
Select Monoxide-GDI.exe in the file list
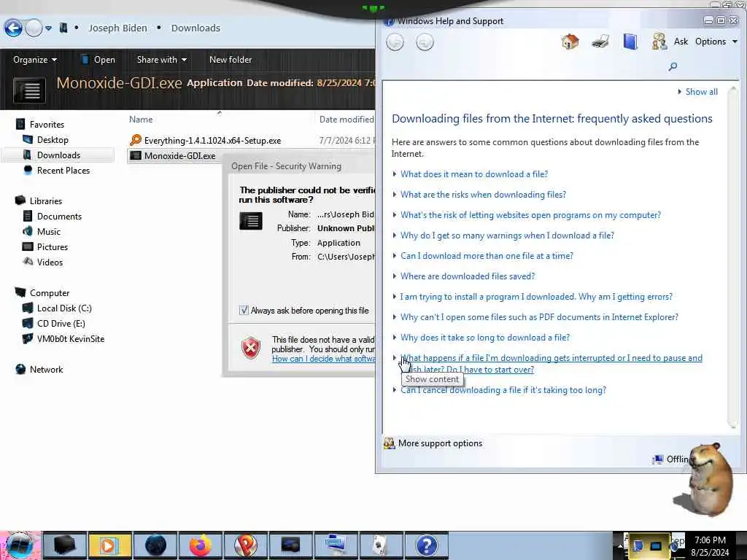pyautogui.click(x=179, y=156)
